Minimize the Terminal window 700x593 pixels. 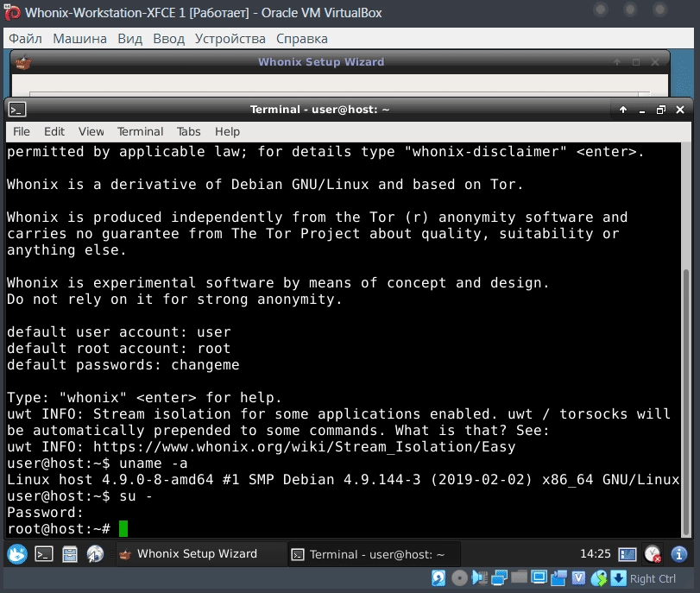pyautogui.click(x=642, y=110)
